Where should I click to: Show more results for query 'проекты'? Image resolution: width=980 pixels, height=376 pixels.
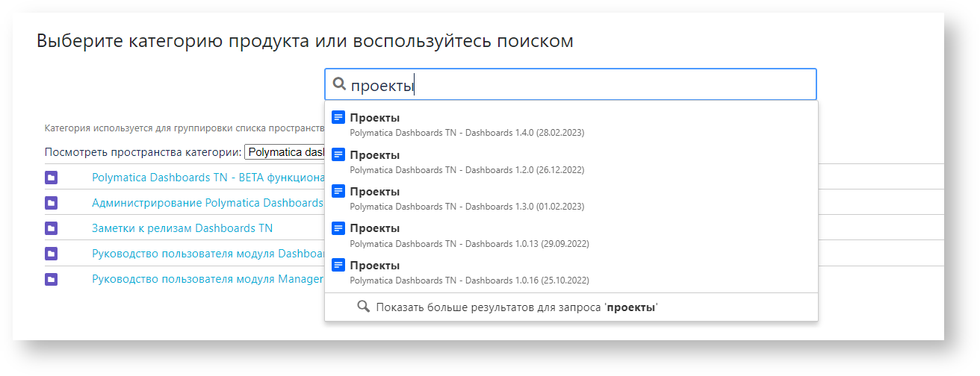[x=516, y=307]
